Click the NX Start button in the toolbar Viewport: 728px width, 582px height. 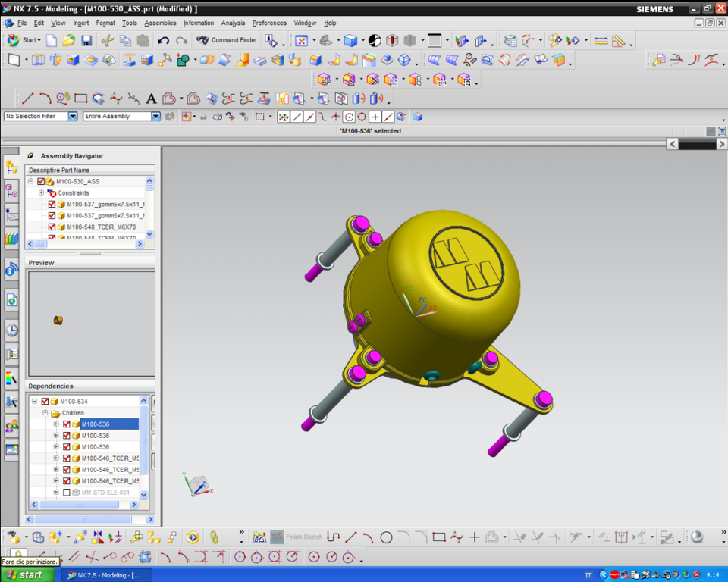pyautogui.click(x=24, y=40)
